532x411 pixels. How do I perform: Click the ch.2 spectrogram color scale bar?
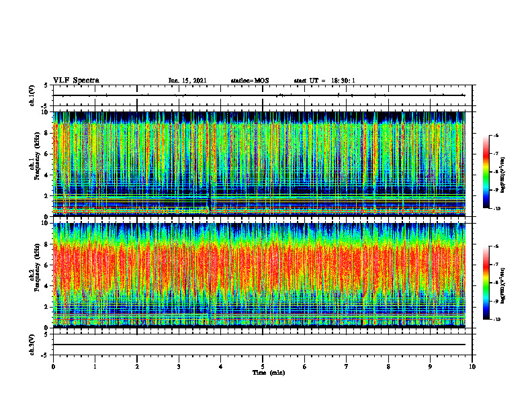486,283
